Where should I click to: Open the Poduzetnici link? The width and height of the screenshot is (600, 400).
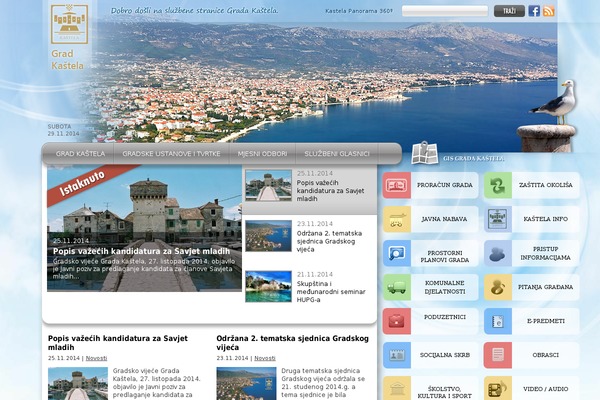click(445, 317)
